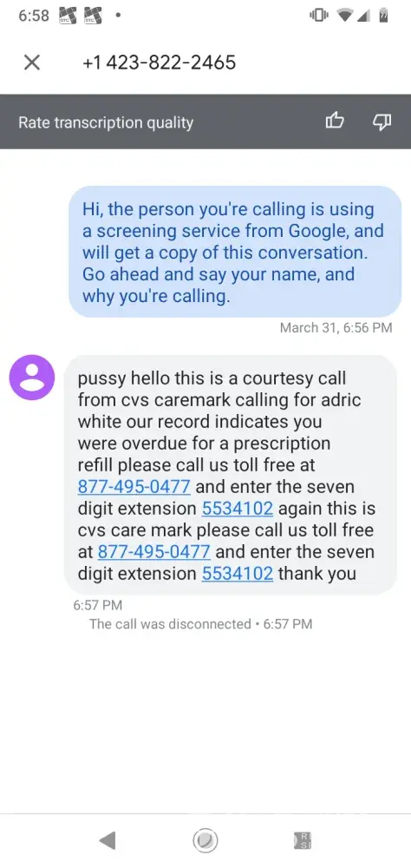Viewport: 411px width, 868px height.
Task: Tap the Rate transcription quality label
Action: [x=106, y=122]
